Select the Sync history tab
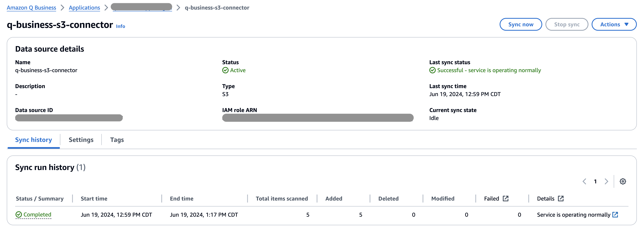Image resolution: width=644 pixels, height=236 pixels. (33, 140)
